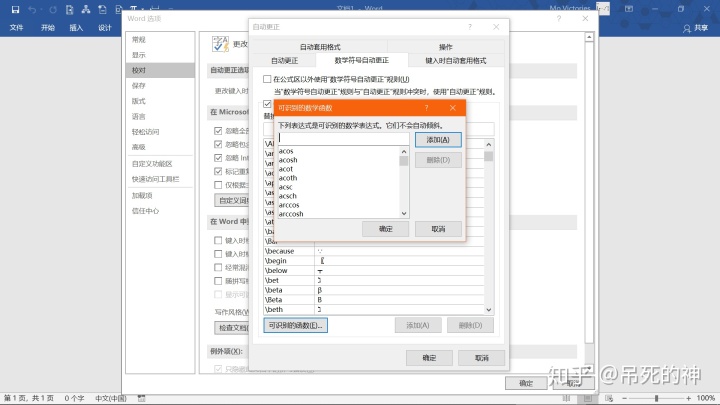Viewport: 720px width, 405px height.
Task: Select the \below autocorrect entry
Action: [x=374, y=270]
